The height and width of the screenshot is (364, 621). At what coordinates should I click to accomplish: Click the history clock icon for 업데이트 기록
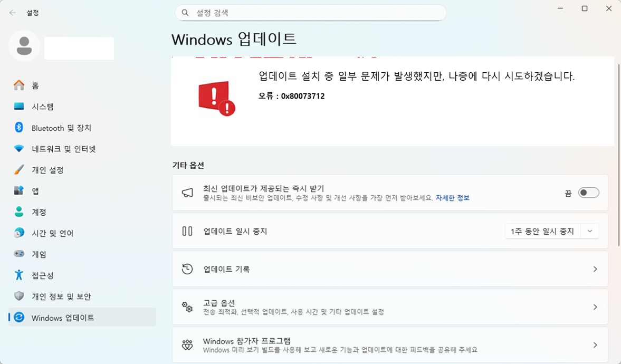[x=187, y=269]
